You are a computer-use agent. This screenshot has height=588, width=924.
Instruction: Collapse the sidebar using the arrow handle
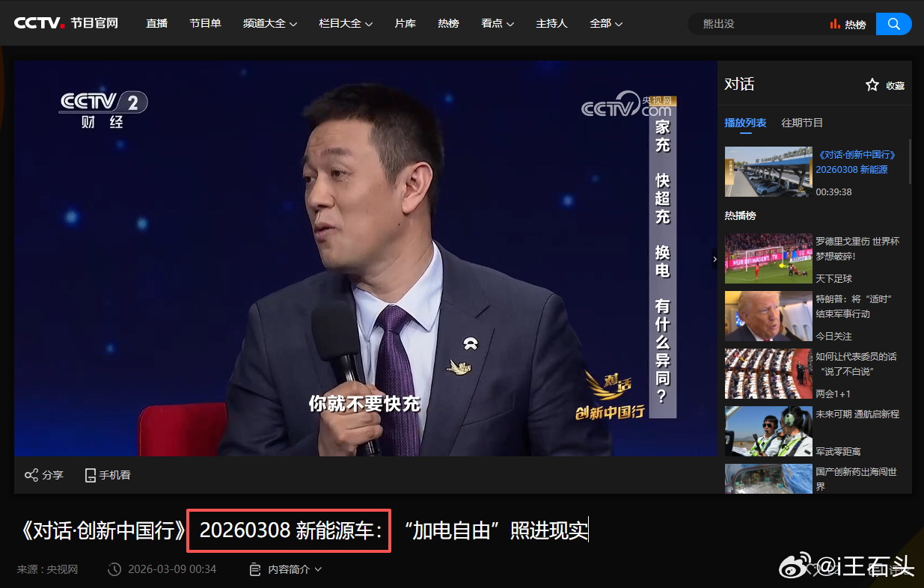pyautogui.click(x=715, y=260)
